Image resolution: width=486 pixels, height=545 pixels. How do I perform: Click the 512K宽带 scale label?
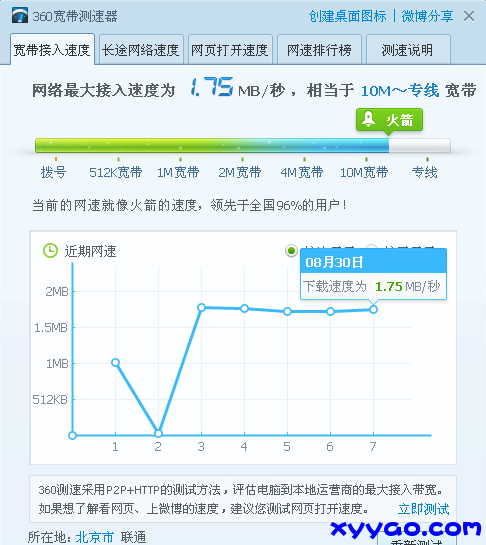(x=115, y=172)
